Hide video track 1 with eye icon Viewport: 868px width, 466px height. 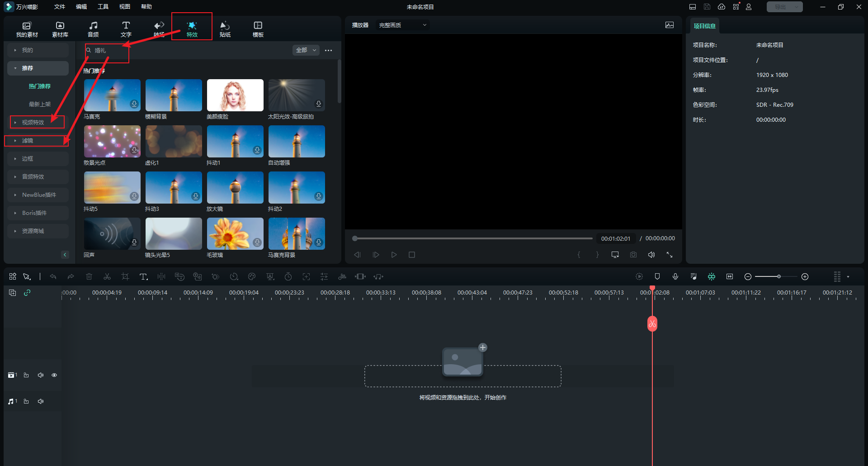[54, 375]
